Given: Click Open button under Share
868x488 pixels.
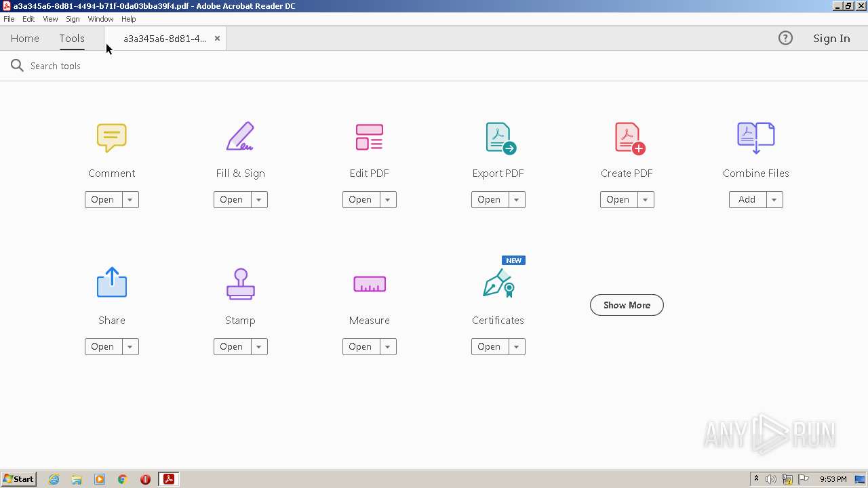Looking at the screenshot, I should [103, 347].
